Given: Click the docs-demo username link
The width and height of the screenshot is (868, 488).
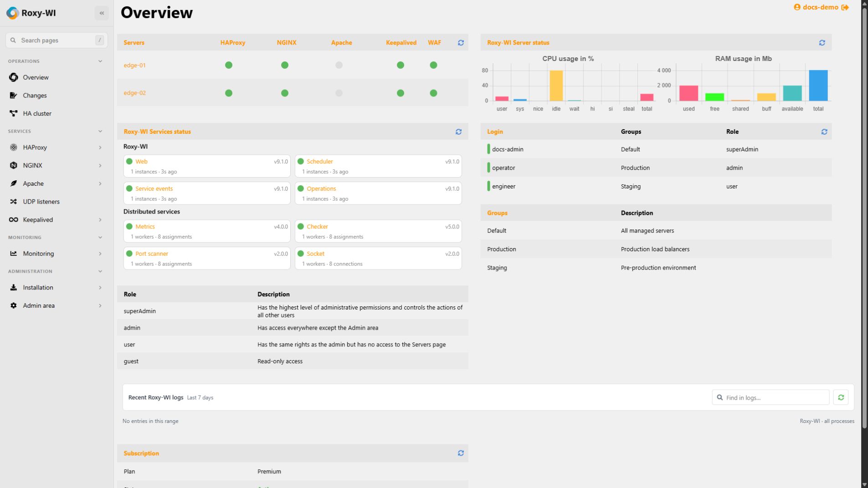Looking at the screenshot, I should coord(820,7).
